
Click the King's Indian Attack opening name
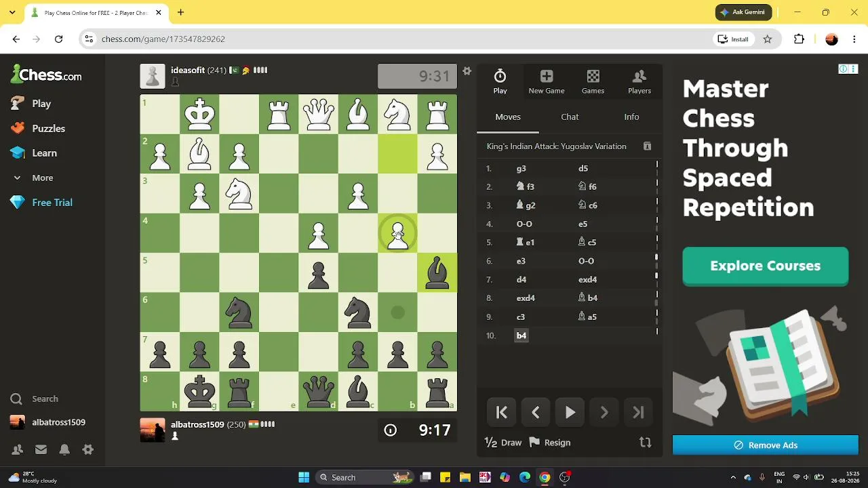pos(556,146)
